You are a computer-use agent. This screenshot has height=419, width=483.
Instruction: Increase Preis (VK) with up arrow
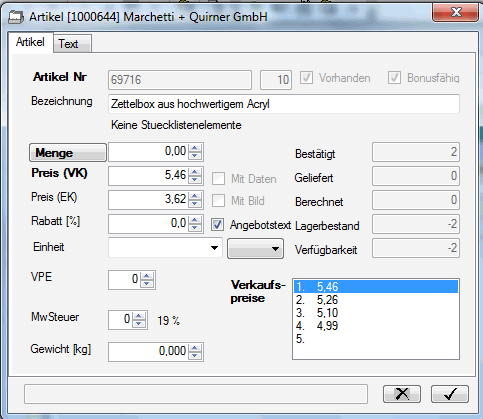click(195, 171)
